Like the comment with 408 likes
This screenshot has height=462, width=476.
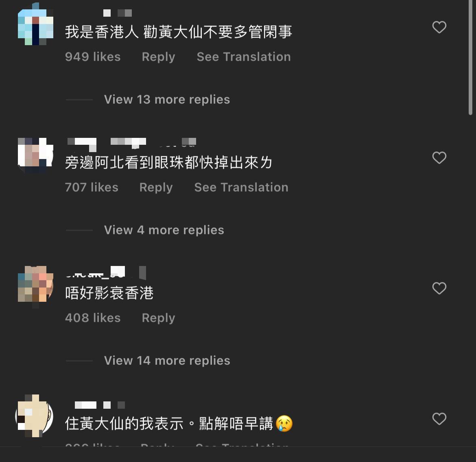click(439, 288)
